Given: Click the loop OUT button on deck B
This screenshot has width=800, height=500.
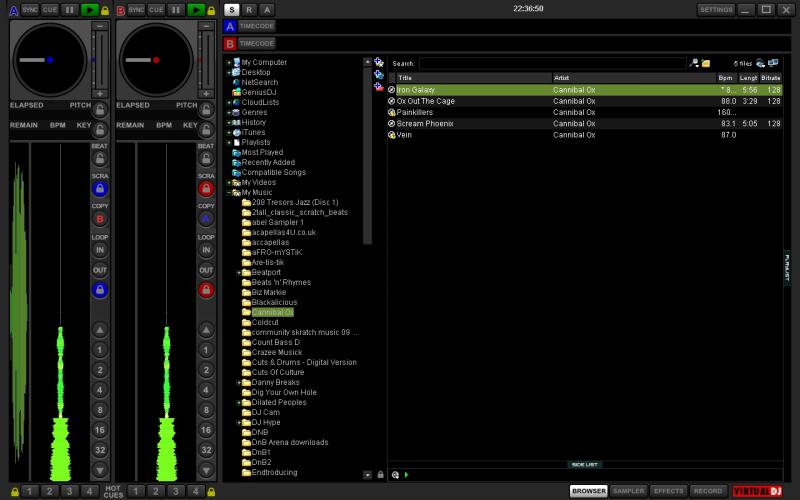Looking at the screenshot, I should 207,271.
